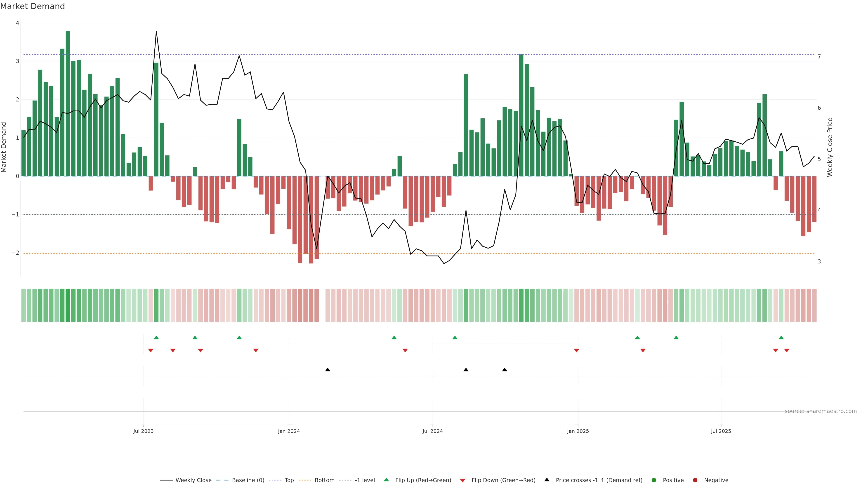Click the source: sharemaestro.com text

821,411
